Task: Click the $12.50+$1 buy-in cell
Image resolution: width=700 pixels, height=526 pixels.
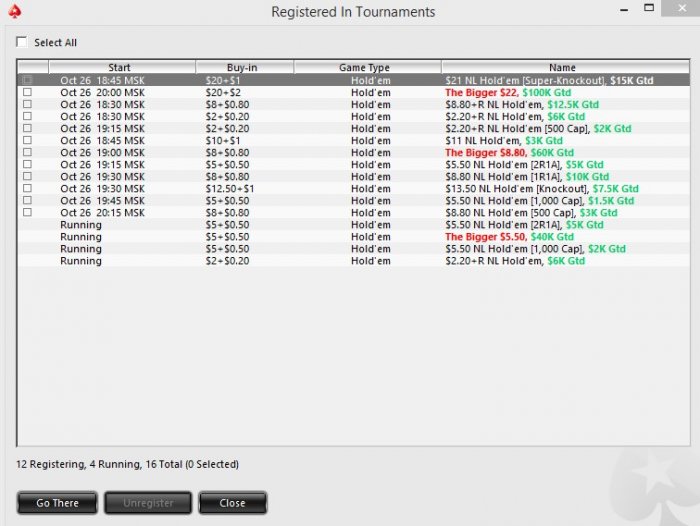Action: (x=229, y=188)
